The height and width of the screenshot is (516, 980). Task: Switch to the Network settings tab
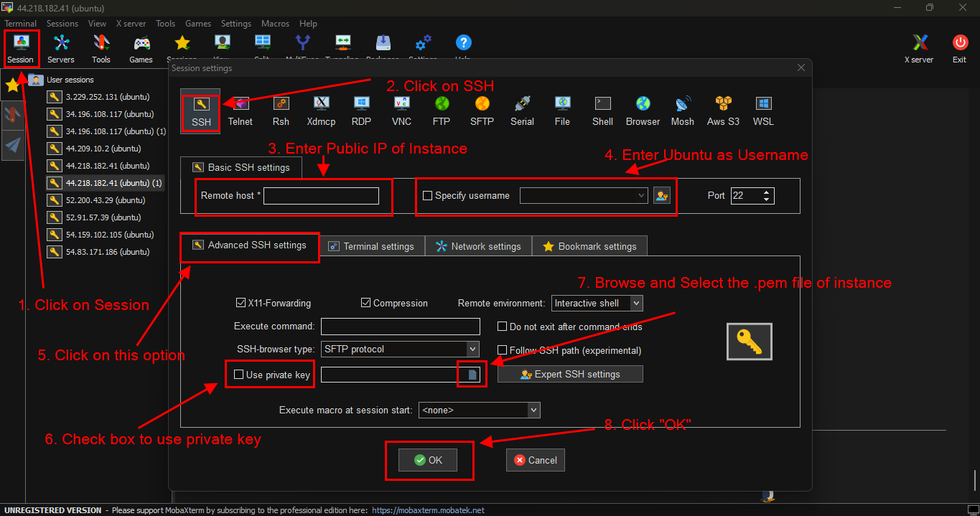tap(478, 246)
